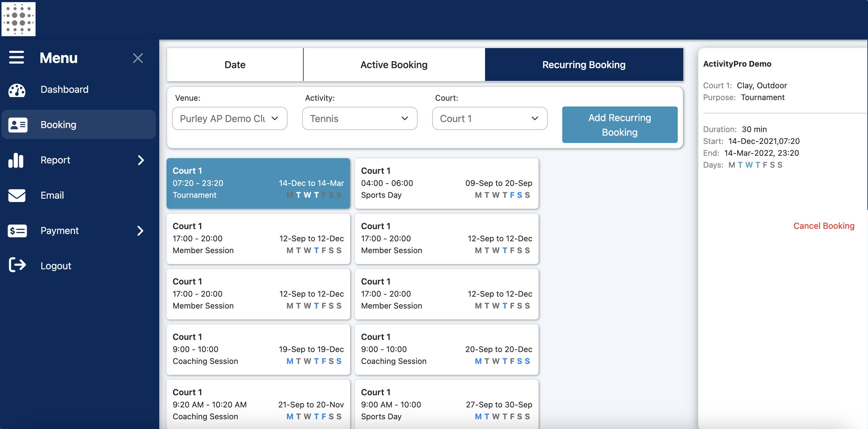Screen dimensions: 868x429
Task: Select the 04:00 - 06:00 Sports Day booking
Action: (446, 183)
